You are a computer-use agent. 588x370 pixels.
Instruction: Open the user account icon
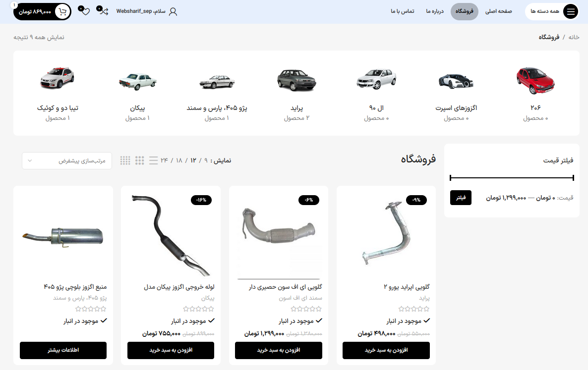coord(173,11)
